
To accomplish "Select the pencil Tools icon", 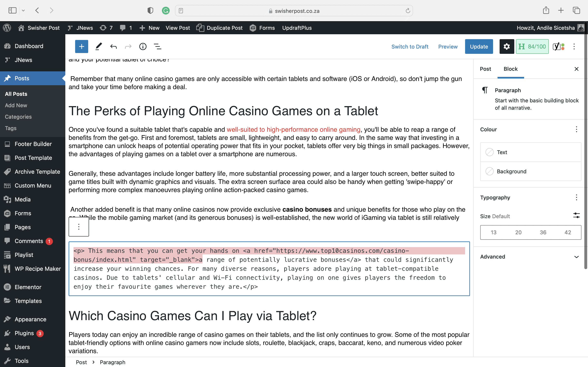I will 98,46.
